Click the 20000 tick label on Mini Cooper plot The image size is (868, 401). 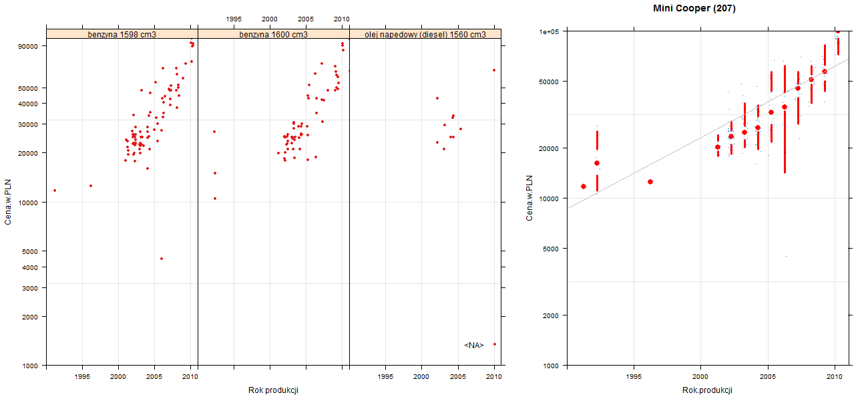549,148
